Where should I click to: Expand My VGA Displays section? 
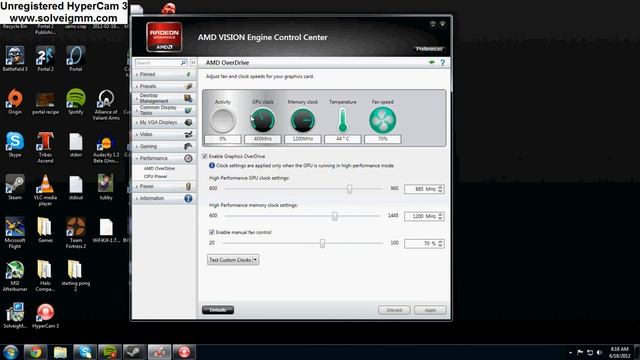(x=164, y=122)
